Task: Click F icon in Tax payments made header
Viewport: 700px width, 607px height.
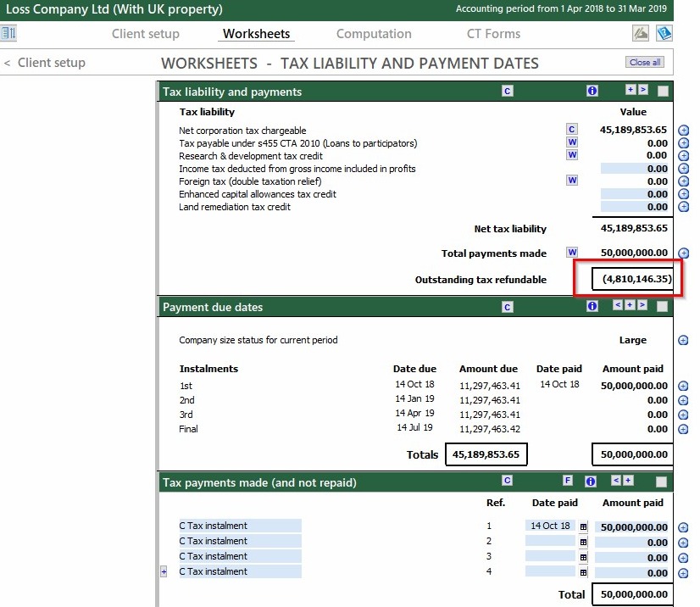Action: pos(568,481)
